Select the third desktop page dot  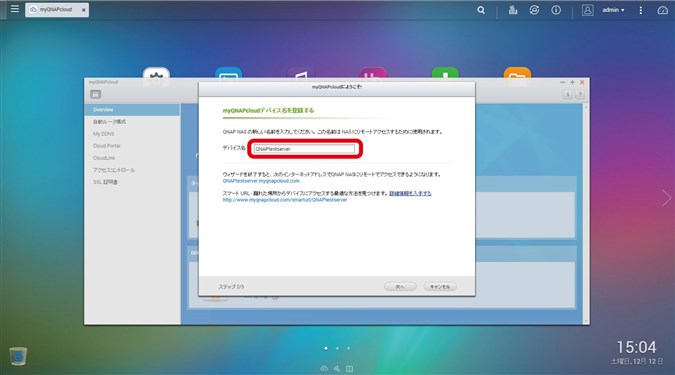[x=348, y=348]
